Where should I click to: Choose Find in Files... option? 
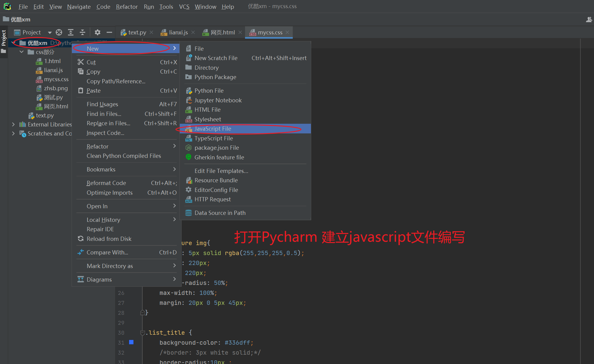126,114
